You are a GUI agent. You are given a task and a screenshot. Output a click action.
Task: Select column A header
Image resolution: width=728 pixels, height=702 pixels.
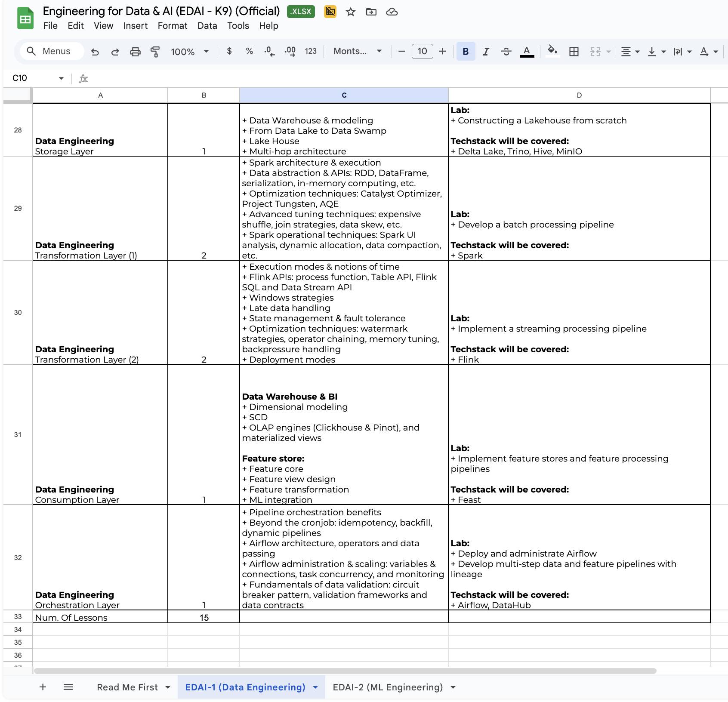(x=100, y=95)
